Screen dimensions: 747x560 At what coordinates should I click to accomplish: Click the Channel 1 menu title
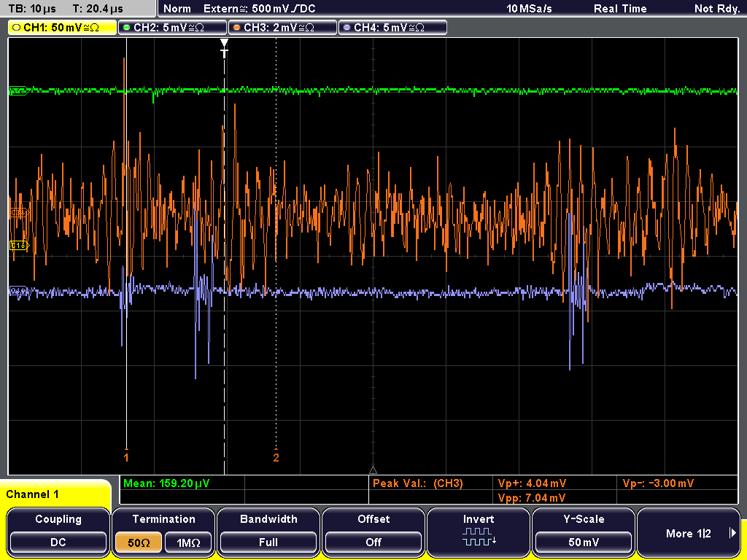point(32,494)
